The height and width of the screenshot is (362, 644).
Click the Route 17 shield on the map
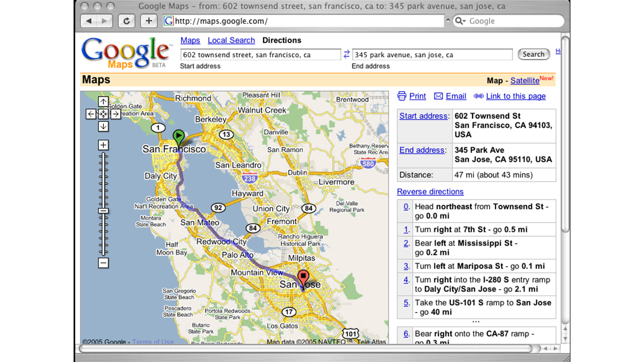[288, 312]
